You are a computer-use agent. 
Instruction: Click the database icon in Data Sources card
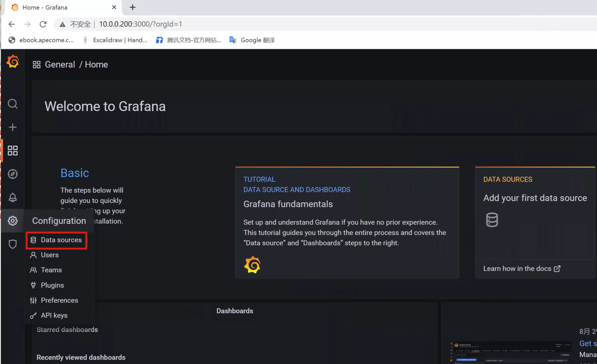(492, 220)
